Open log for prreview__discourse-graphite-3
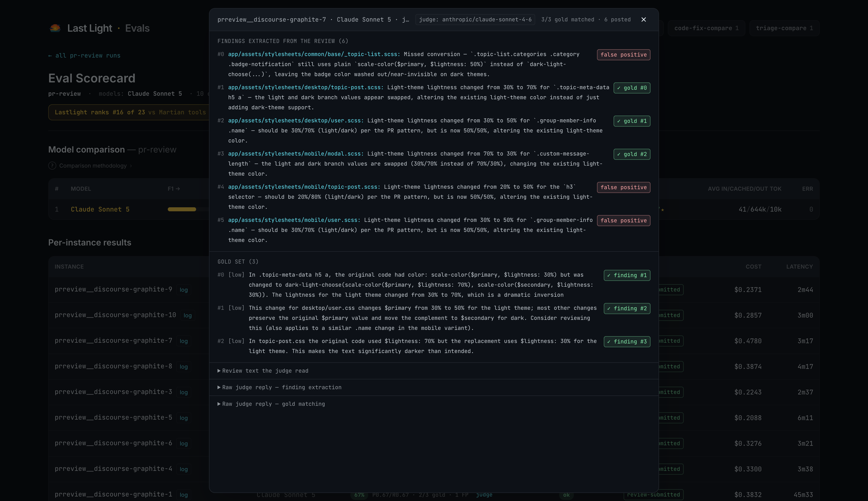The height and width of the screenshot is (501, 868). pyautogui.click(x=184, y=392)
